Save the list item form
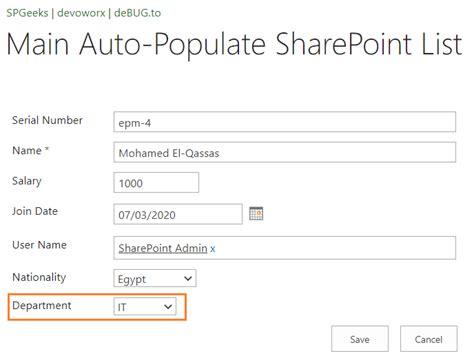 click(x=360, y=339)
